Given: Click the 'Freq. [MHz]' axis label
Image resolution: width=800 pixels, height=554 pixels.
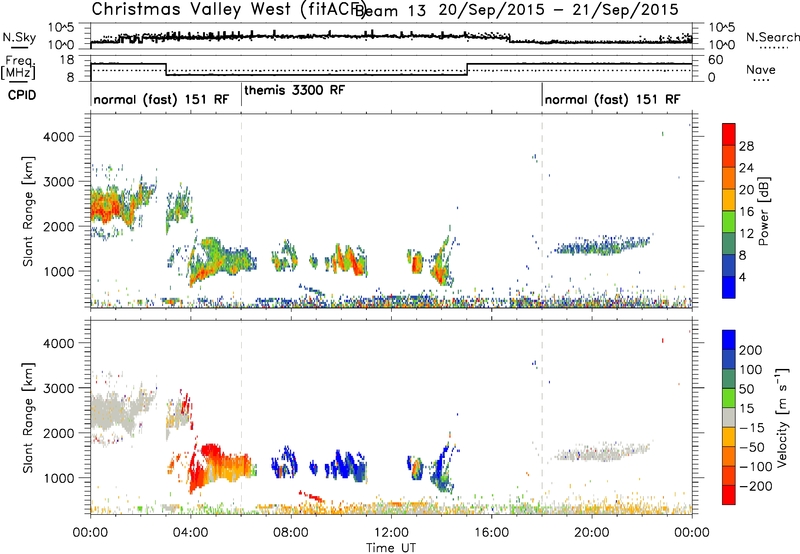Looking at the screenshot, I should pos(18,67).
